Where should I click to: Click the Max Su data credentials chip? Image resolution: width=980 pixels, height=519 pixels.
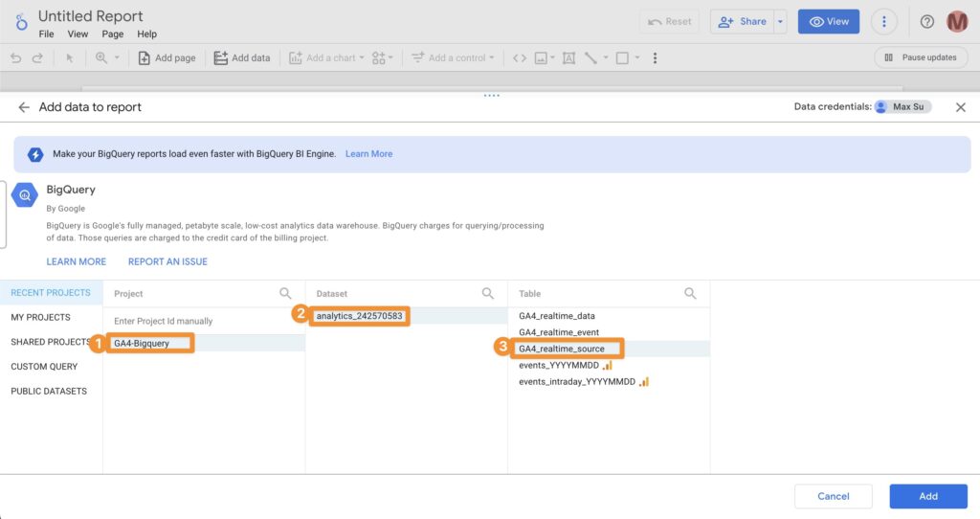(903, 107)
